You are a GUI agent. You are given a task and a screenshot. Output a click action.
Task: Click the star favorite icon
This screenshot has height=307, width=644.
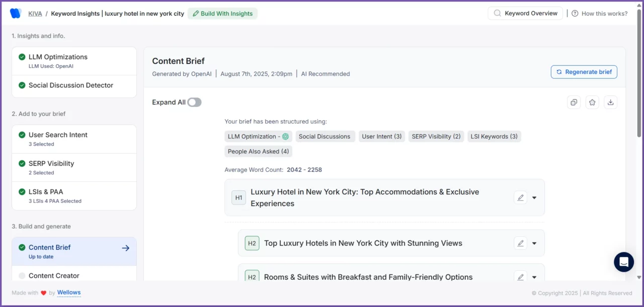click(592, 102)
